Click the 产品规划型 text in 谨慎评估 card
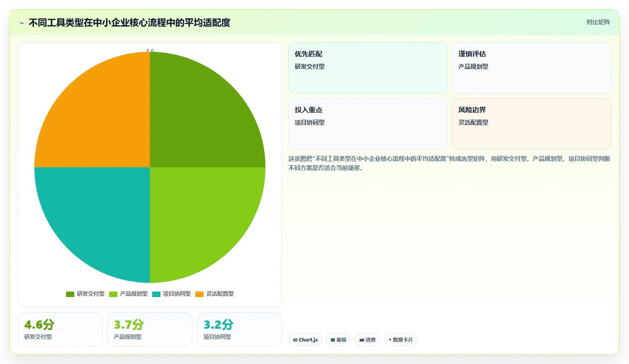 pos(473,66)
